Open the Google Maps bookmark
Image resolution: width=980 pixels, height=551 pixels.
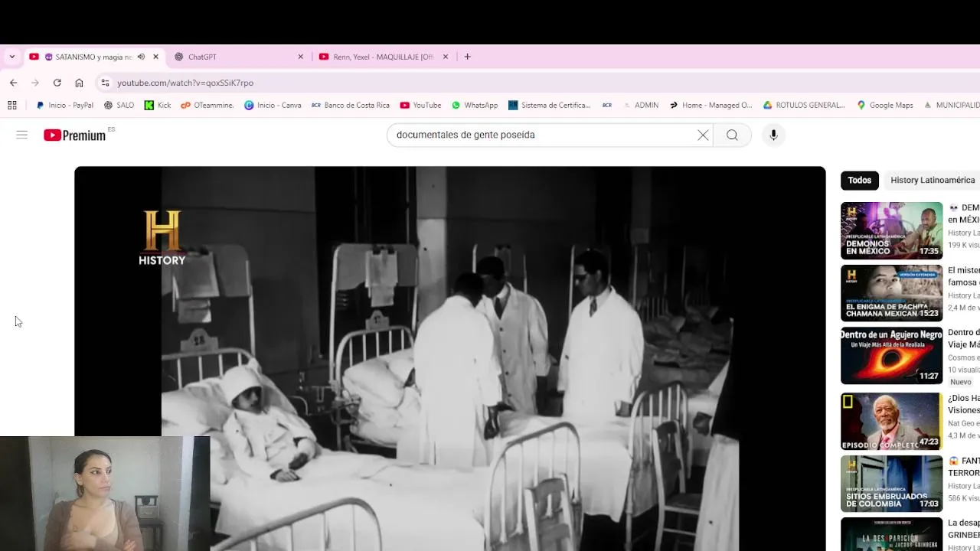884,105
